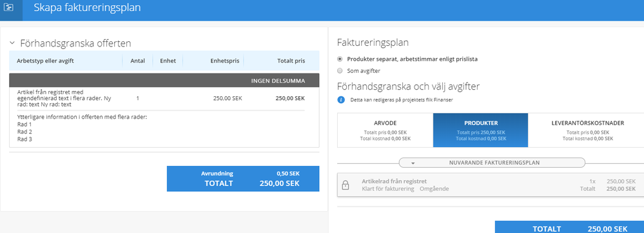The image size is (644, 233).
Task: Click the invoicing plan icon in header
Action: 8,7
